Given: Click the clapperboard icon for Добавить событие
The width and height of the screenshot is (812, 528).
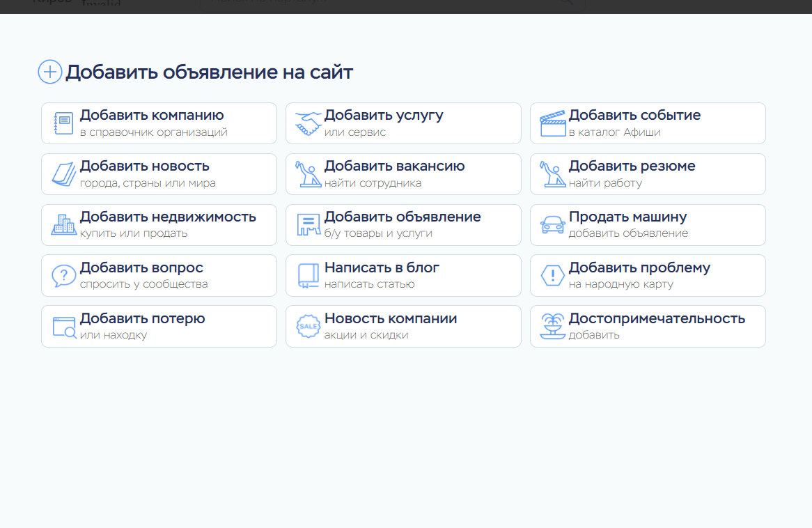Looking at the screenshot, I should pyautogui.click(x=553, y=123).
